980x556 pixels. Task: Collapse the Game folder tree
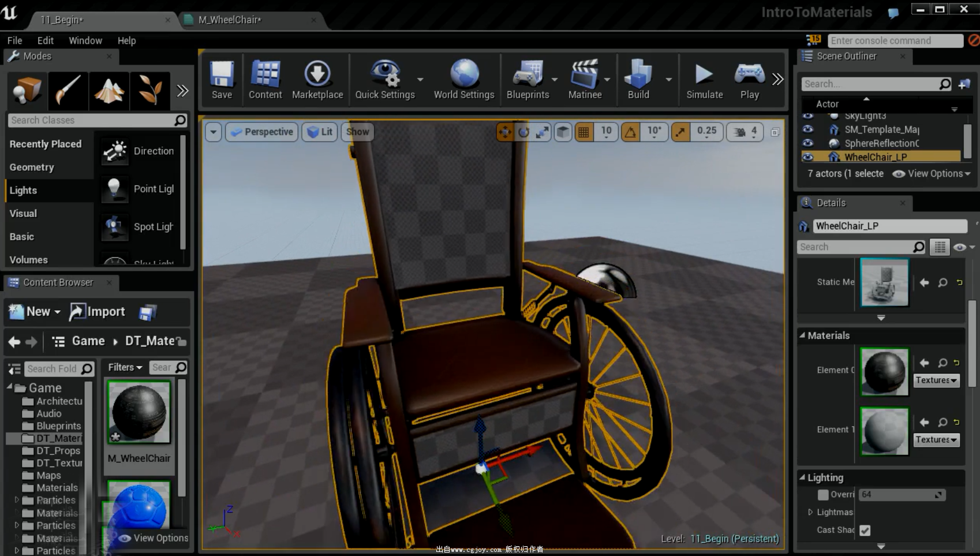coord(9,387)
